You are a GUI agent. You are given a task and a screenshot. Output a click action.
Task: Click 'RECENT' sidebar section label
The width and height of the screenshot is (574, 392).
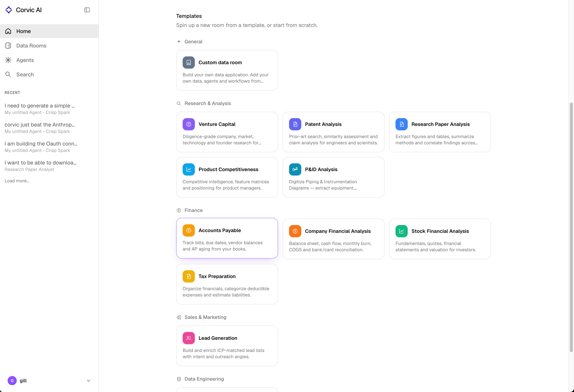12,92
